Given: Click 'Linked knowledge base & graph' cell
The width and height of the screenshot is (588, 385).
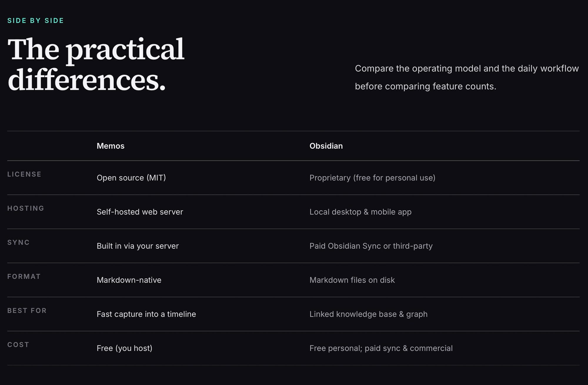Looking at the screenshot, I should pos(369,314).
